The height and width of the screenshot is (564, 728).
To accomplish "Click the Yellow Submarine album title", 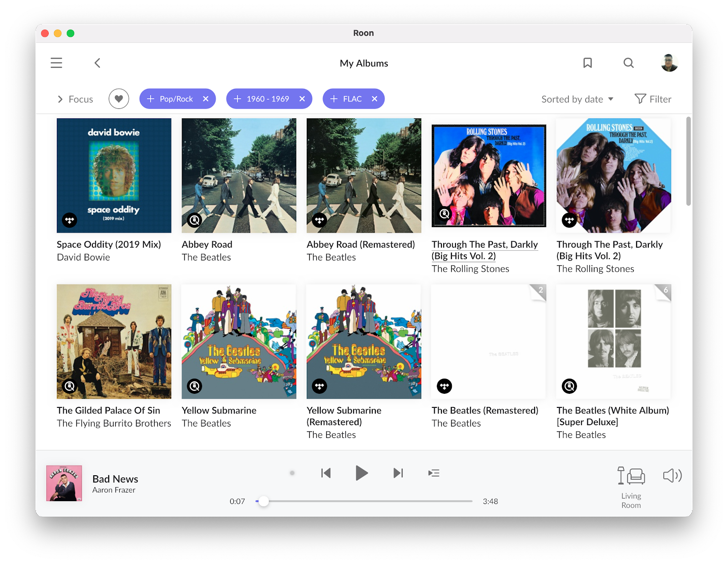I will click(x=219, y=411).
